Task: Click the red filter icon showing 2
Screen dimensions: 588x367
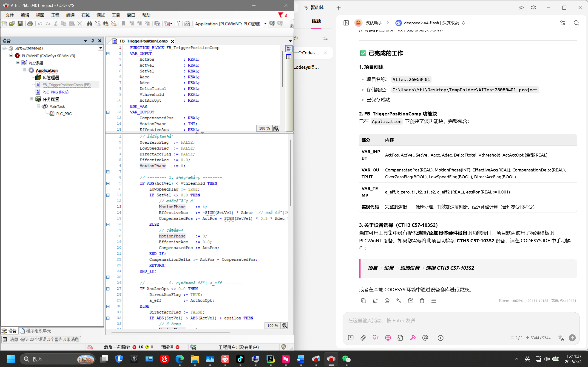Action: point(282,15)
